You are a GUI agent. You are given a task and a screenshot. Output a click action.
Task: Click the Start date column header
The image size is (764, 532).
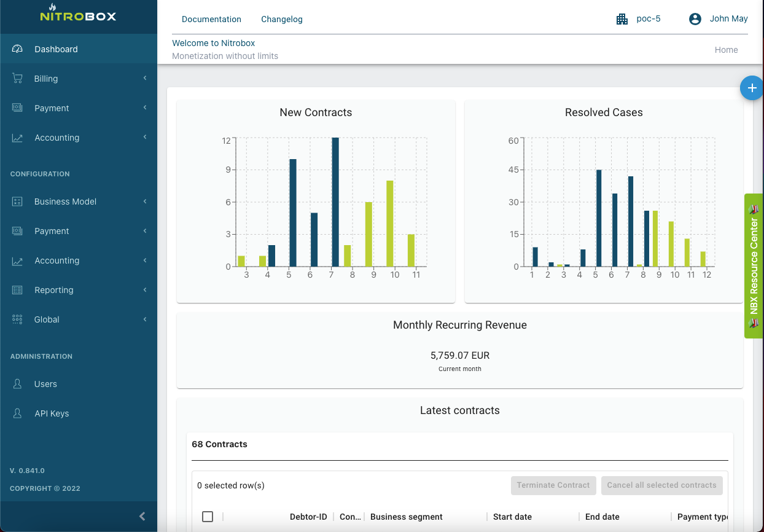(512, 517)
